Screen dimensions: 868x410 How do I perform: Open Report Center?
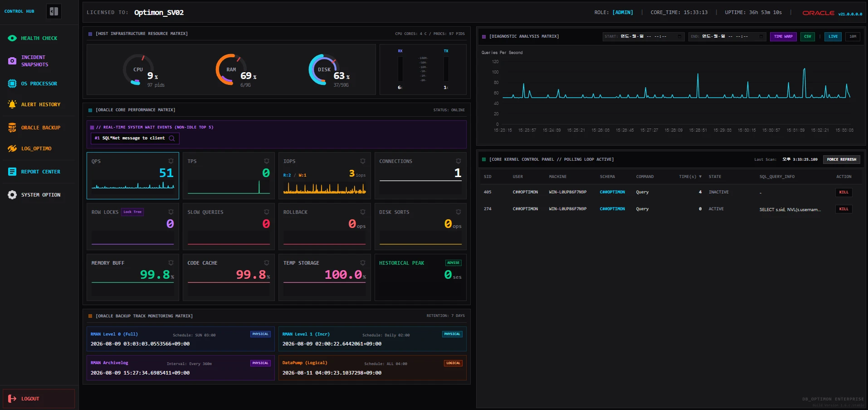[39, 172]
